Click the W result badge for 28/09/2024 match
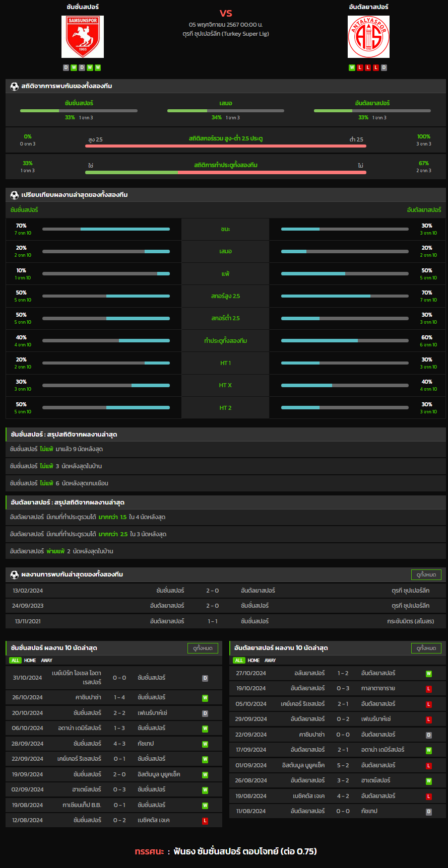448x868 pixels. point(205,744)
